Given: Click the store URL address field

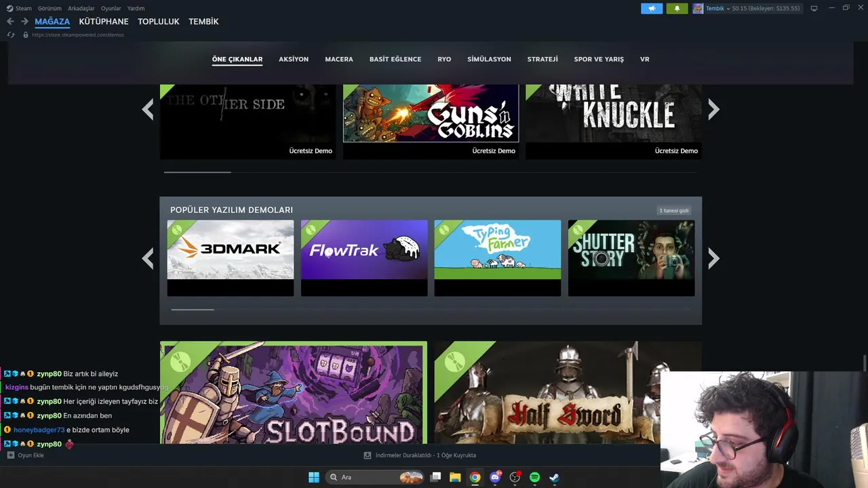Looking at the screenshot, I should (x=78, y=35).
